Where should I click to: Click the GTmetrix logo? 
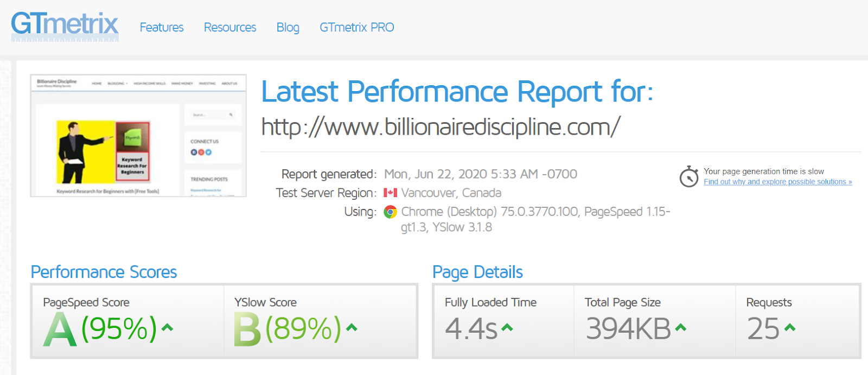[65, 26]
